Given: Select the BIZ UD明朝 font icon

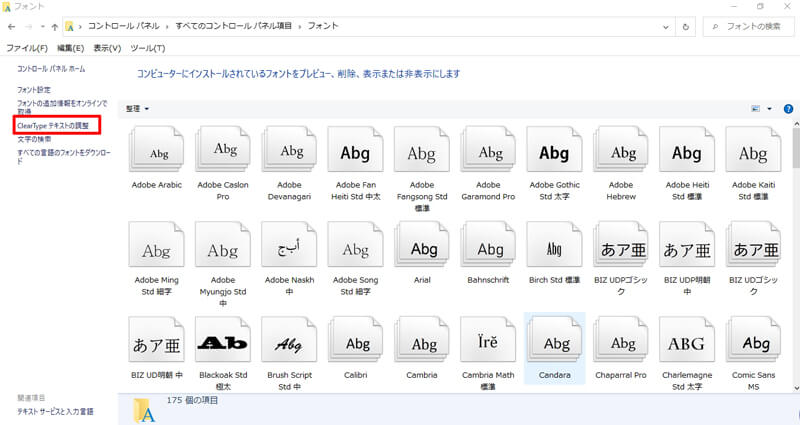Looking at the screenshot, I should pyautogui.click(x=156, y=340).
